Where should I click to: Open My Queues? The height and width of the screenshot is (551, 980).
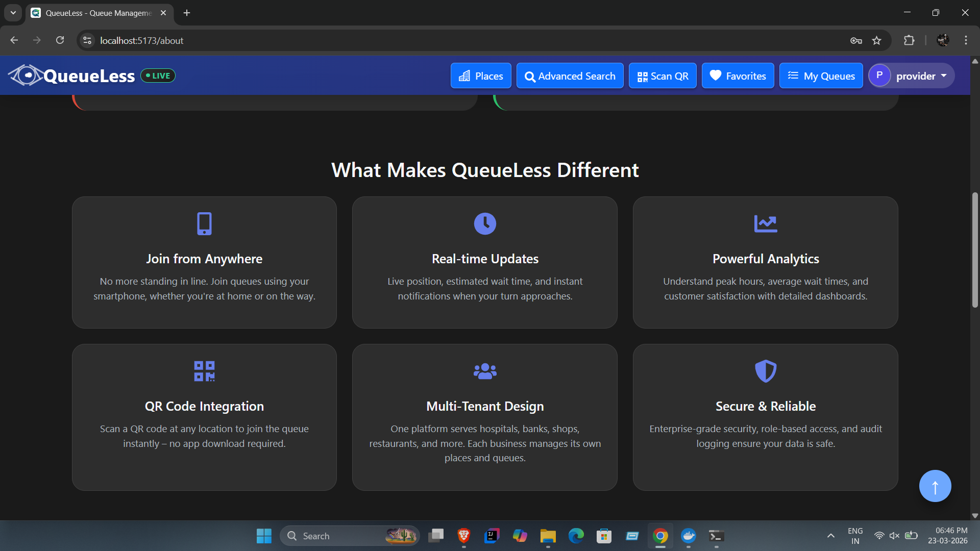[821, 76]
